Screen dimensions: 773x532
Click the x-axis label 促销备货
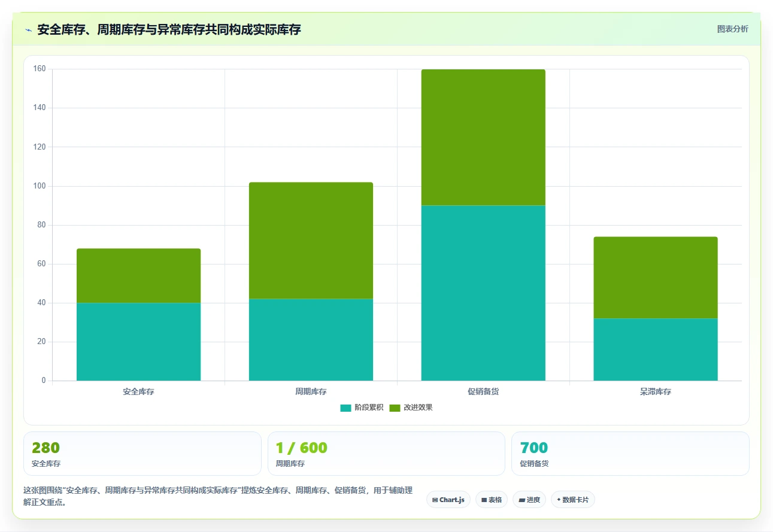pos(483,392)
